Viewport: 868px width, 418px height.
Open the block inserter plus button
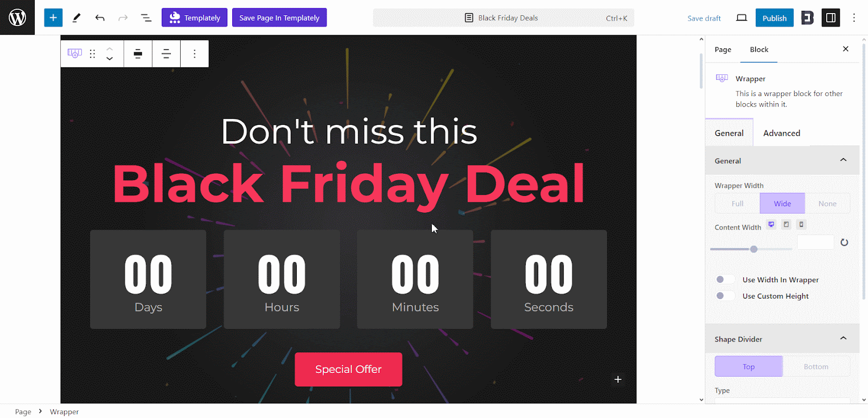point(53,17)
